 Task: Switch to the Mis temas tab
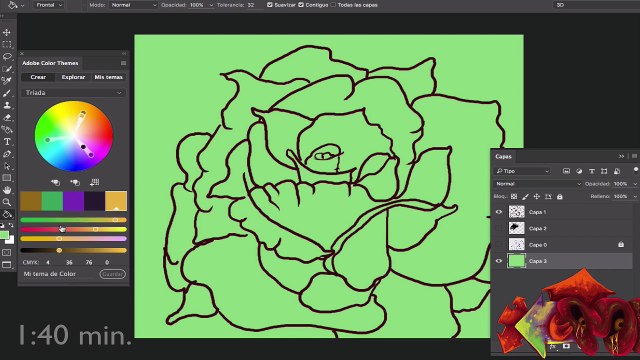109,77
